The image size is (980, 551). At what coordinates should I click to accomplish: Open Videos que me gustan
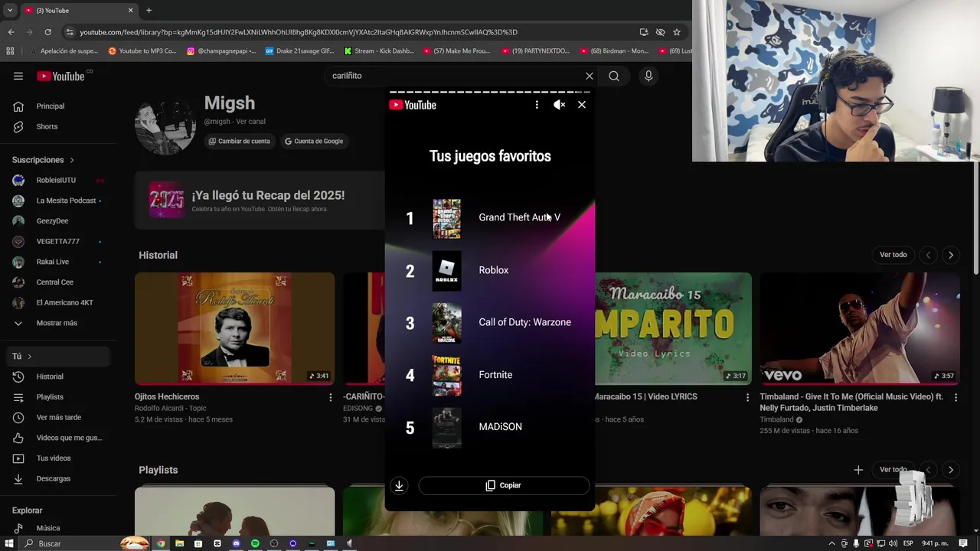point(59,438)
